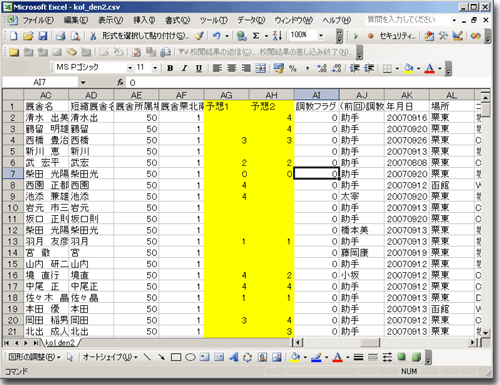Screen dimensions: 500x385
Task: Click the Fill Color paint bucket
Action: tap(408, 68)
